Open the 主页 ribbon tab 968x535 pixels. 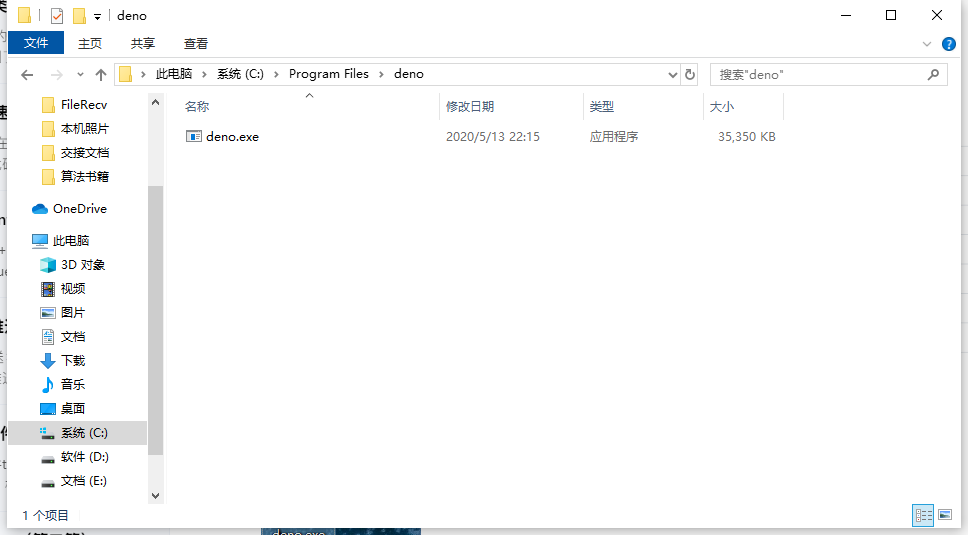coord(90,43)
